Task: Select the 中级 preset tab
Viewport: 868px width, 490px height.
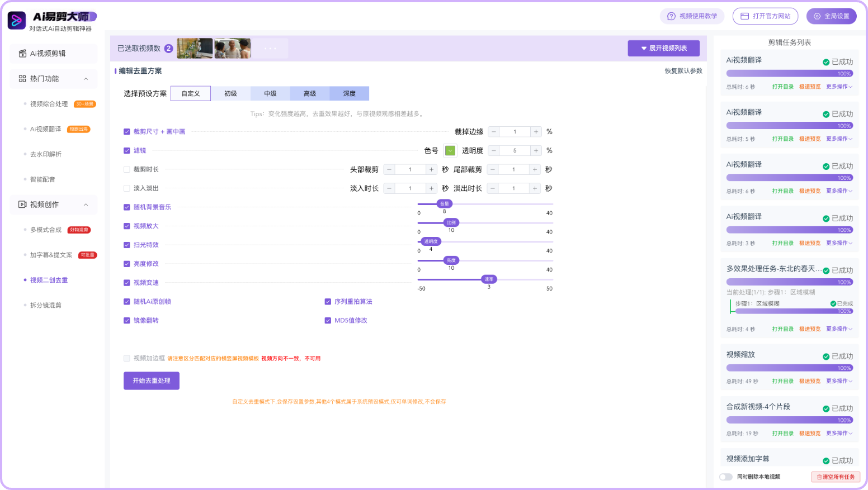Action: tap(270, 94)
